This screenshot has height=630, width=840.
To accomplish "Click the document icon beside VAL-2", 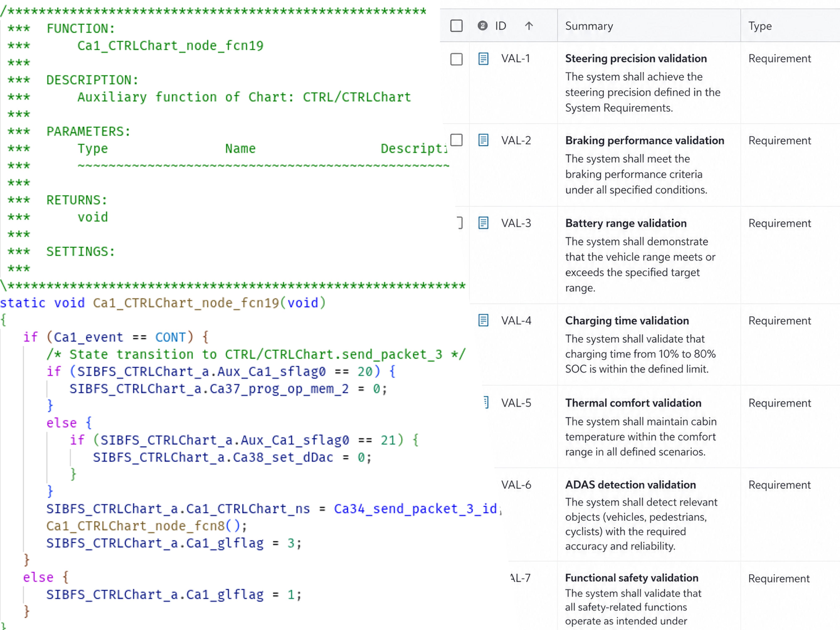I will click(483, 140).
